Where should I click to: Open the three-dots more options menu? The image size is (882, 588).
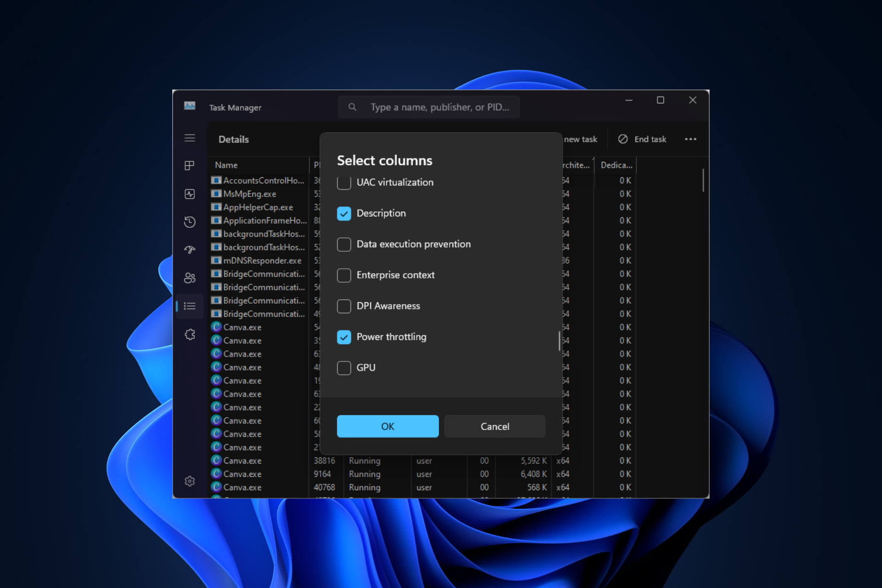point(690,139)
